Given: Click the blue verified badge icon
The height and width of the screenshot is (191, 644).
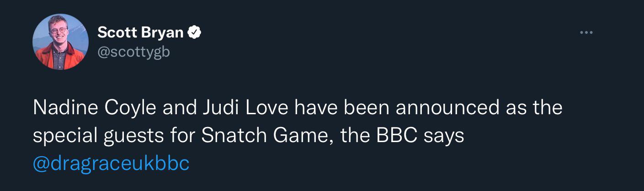Looking at the screenshot, I should [195, 32].
